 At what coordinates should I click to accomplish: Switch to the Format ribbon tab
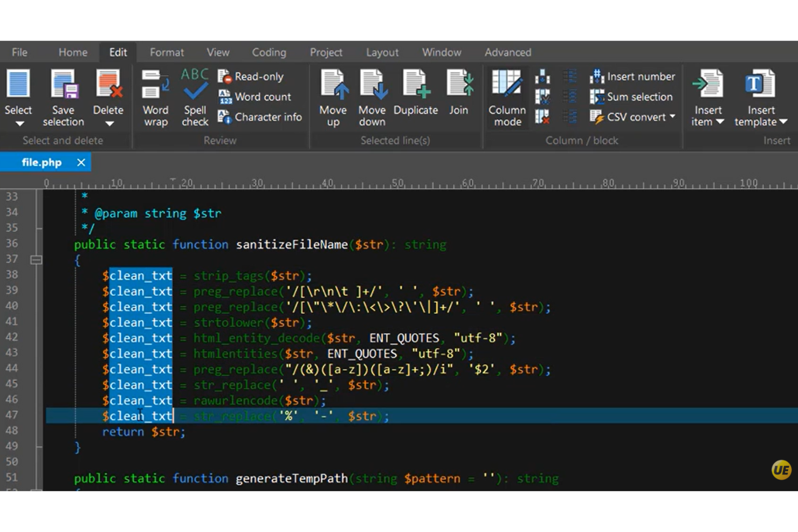tap(167, 52)
